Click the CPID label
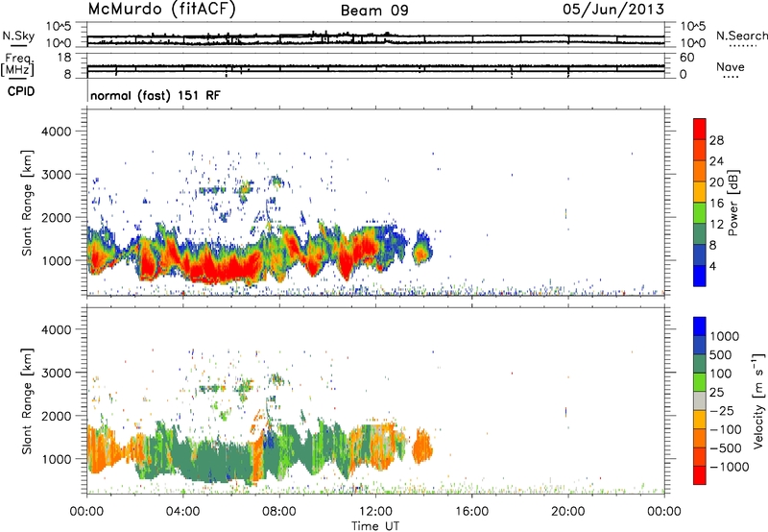The width and height of the screenshot is (768, 532). tap(21, 91)
